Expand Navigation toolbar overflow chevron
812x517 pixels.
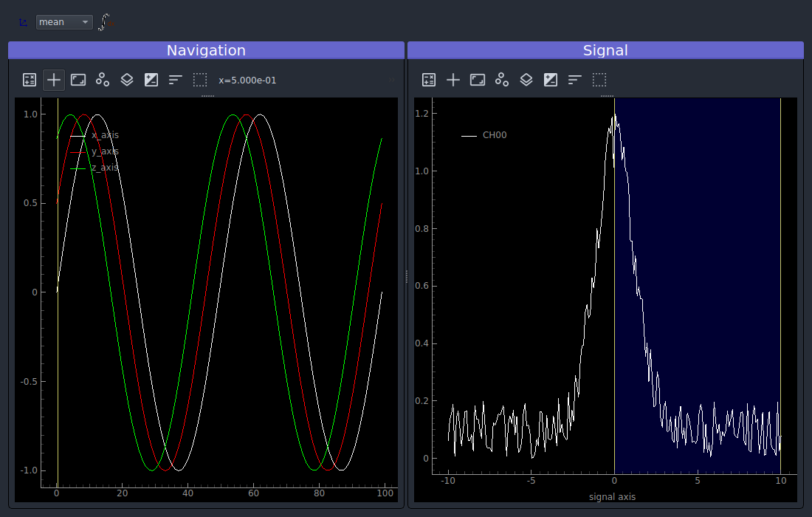pyautogui.click(x=392, y=80)
